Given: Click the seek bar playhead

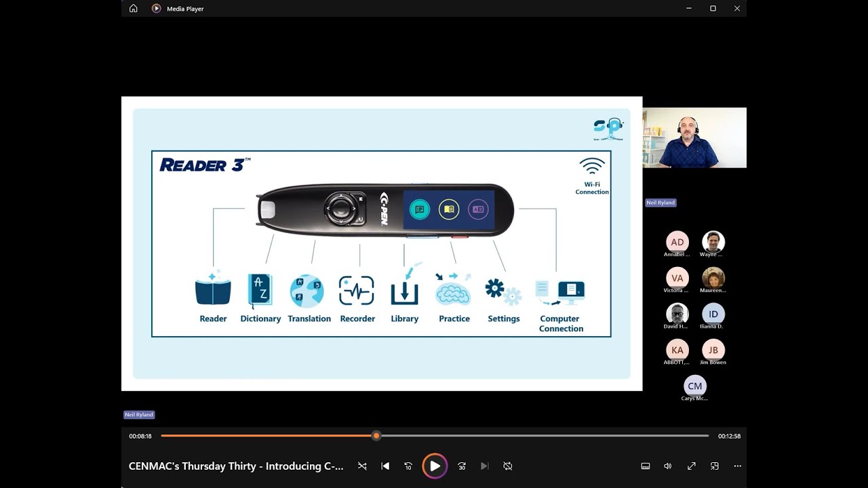Looking at the screenshot, I should point(376,436).
